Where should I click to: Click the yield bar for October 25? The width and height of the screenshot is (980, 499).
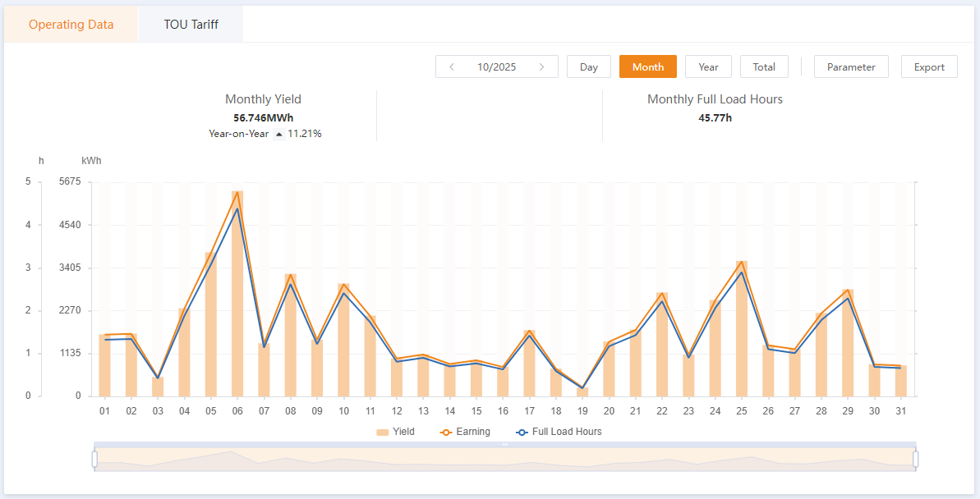coord(741,328)
